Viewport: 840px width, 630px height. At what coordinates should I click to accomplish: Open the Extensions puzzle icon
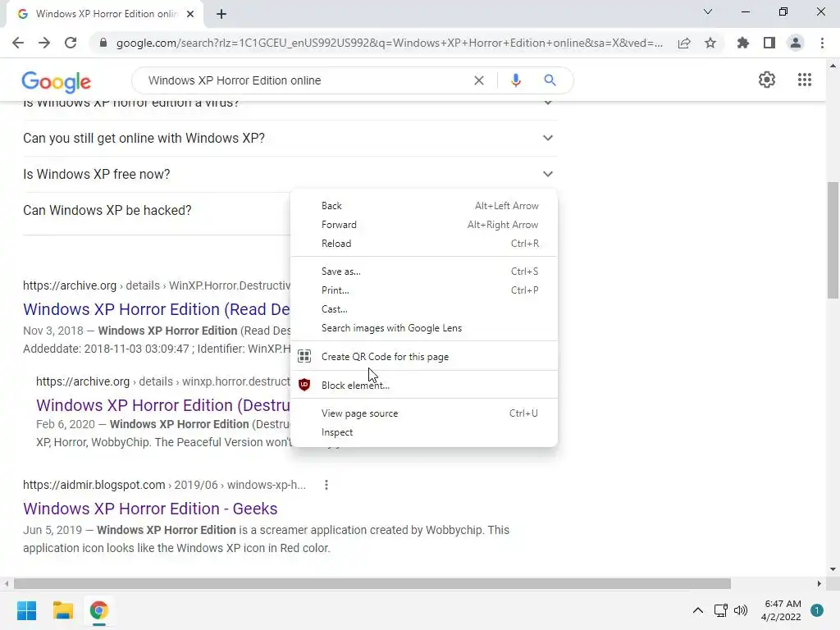[x=743, y=43]
